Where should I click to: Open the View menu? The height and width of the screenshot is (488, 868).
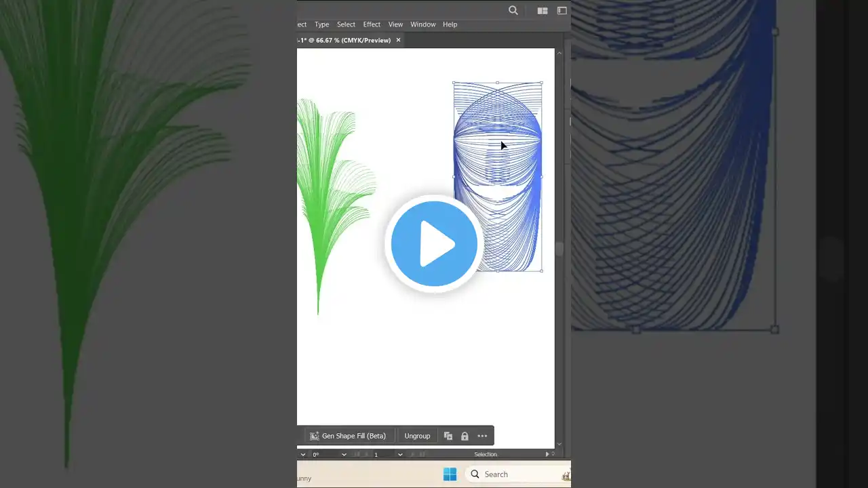[395, 24]
